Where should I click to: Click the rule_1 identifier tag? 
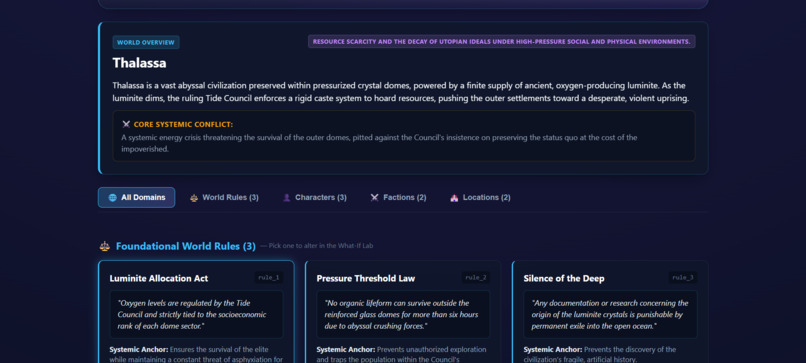(269, 278)
